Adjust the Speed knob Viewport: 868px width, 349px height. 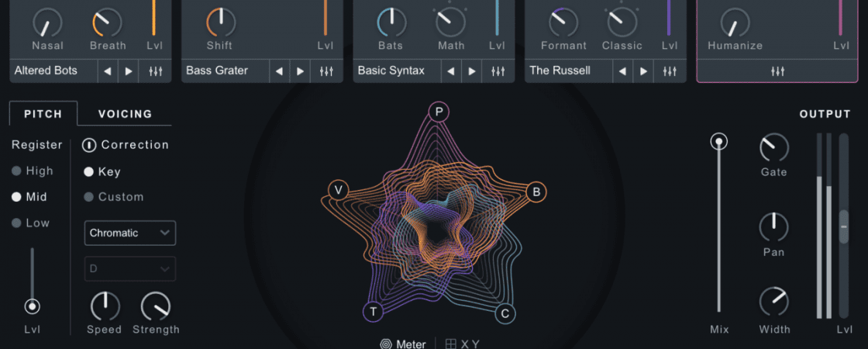(x=105, y=306)
